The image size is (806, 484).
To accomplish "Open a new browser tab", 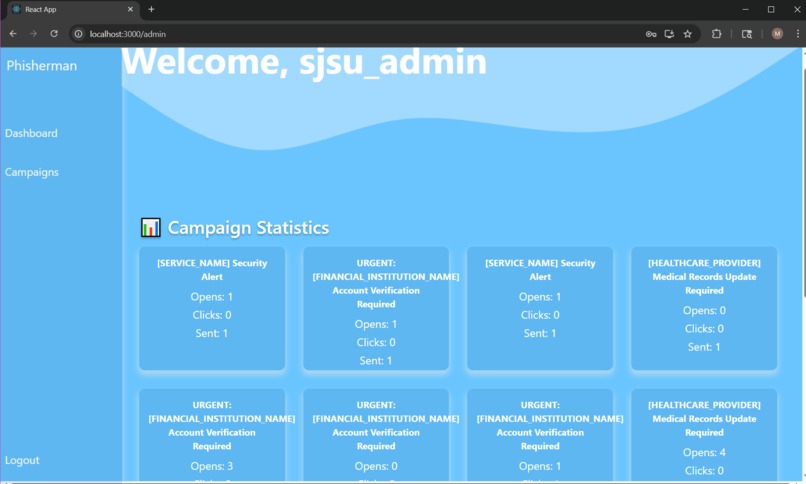I will click(151, 9).
